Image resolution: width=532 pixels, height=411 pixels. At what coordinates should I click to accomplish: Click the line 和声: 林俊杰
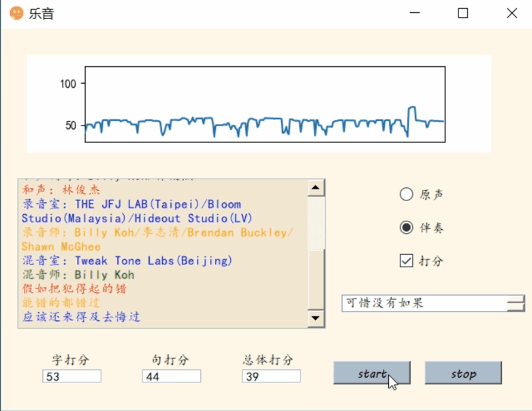[61, 189]
